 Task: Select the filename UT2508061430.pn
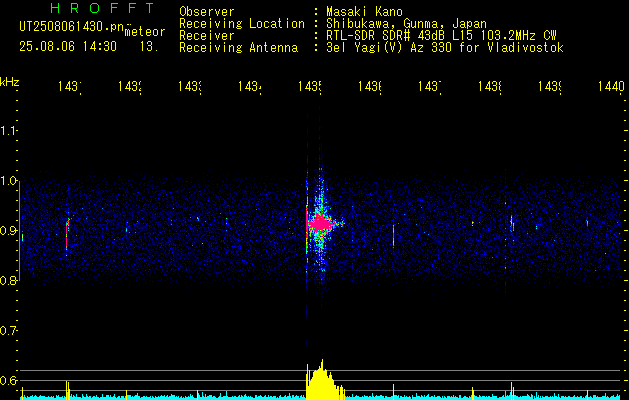pos(72,27)
